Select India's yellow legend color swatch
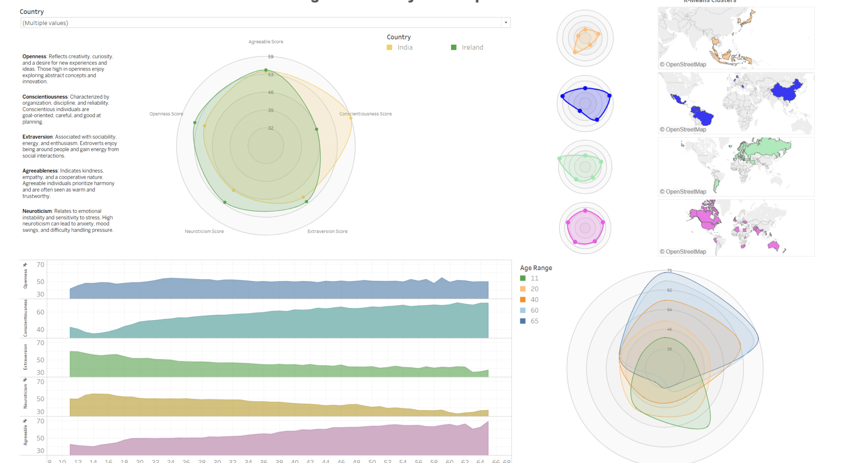Viewport: 868px width, 463px height. tap(389, 47)
